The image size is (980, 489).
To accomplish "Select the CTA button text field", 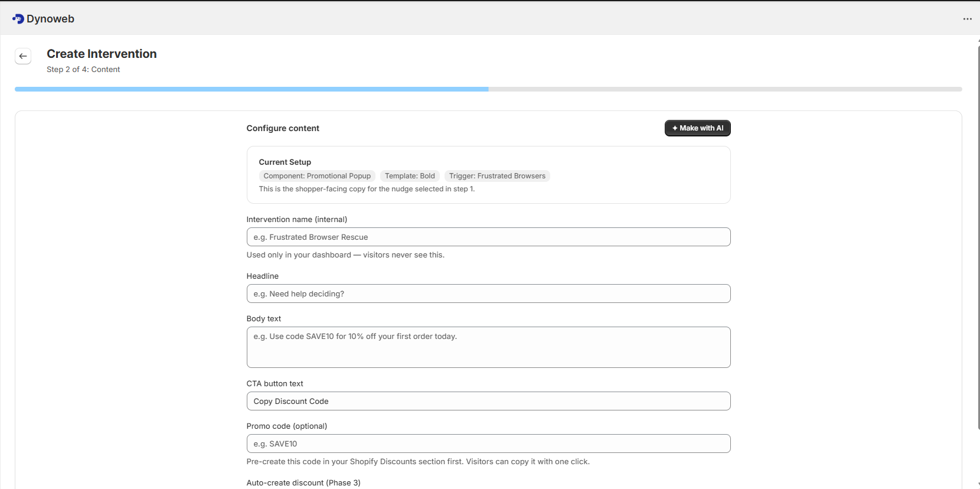I will 488,401.
